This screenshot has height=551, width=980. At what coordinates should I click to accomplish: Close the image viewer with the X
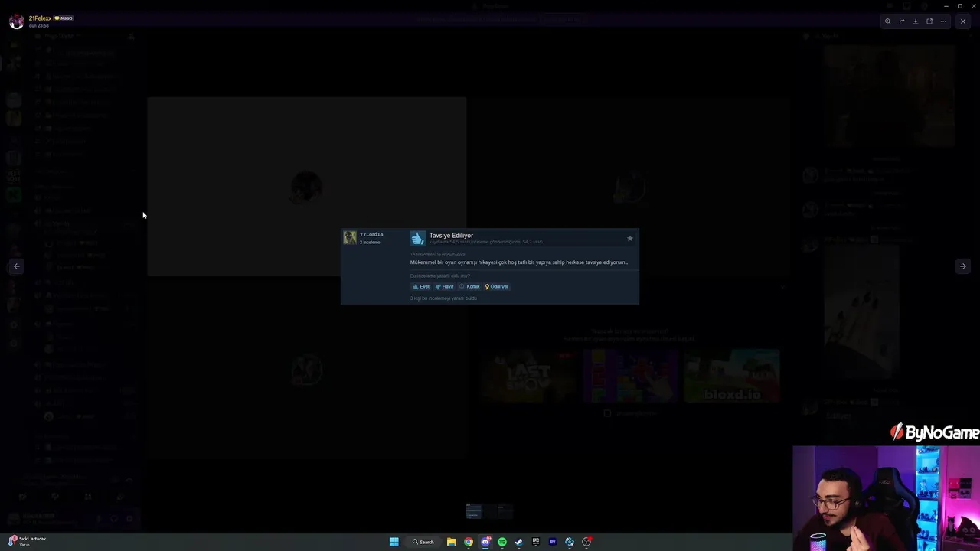click(963, 21)
